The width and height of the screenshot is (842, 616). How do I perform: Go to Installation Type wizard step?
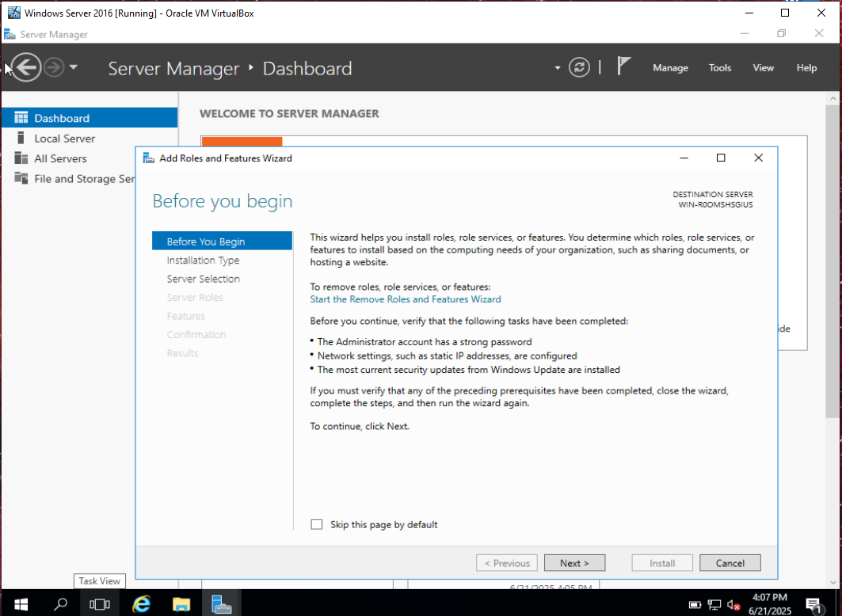203,260
